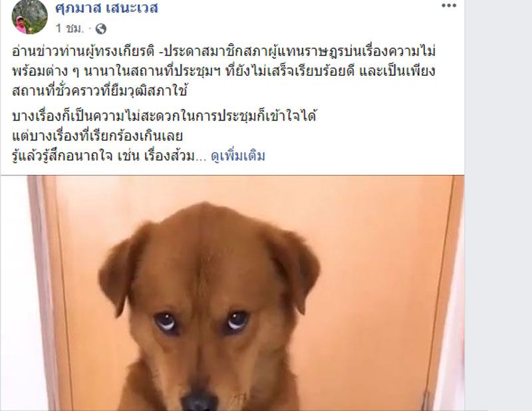Image resolution: width=532 pixels, height=411 pixels.
Task: Open the brown dog photo
Action: [233, 293]
